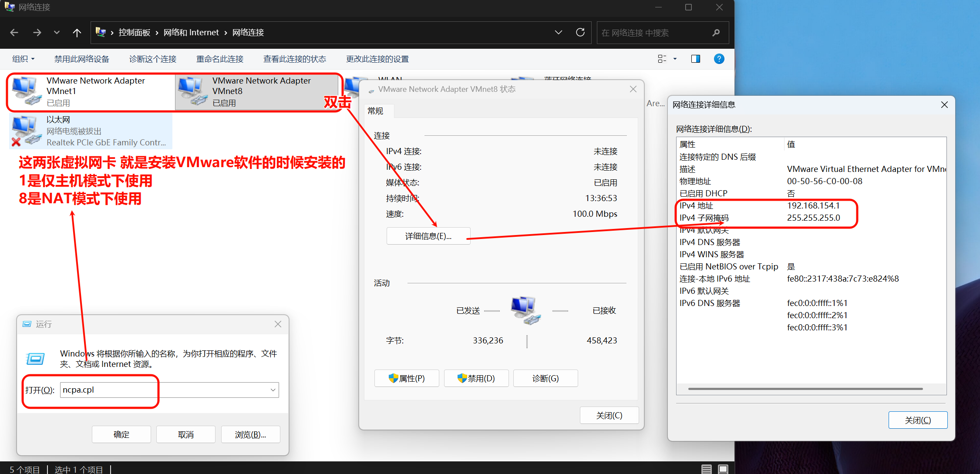Expand the address bar history dropdown
The height and width of the screenshot is (474, 980).
[x=559, y=33]
